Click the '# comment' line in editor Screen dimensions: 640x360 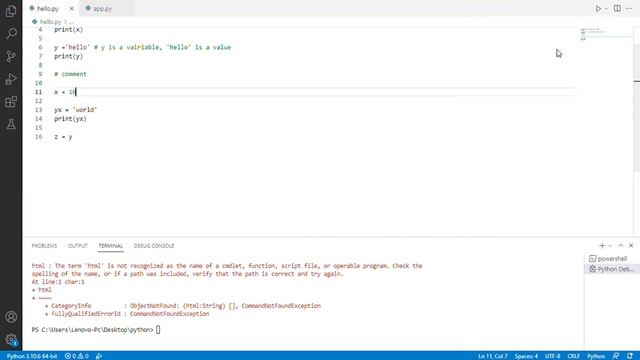point(70,74)
